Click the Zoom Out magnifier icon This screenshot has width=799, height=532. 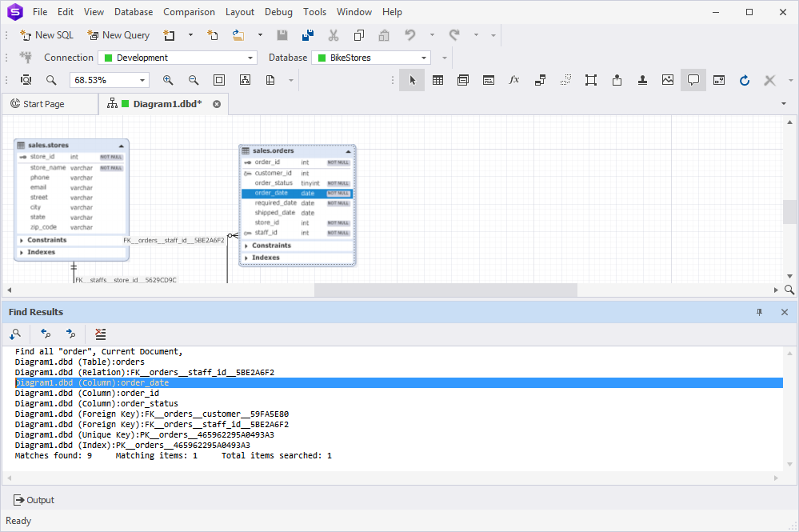tap(194, 80)
